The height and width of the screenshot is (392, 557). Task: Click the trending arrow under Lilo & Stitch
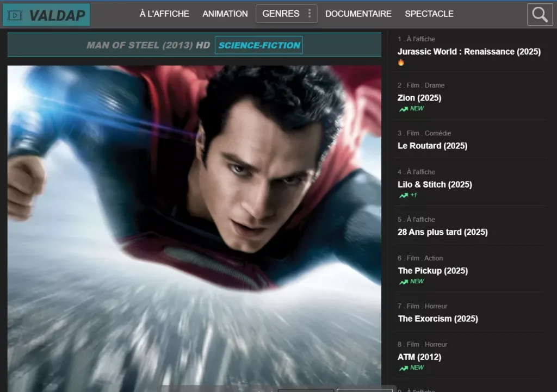403,196
